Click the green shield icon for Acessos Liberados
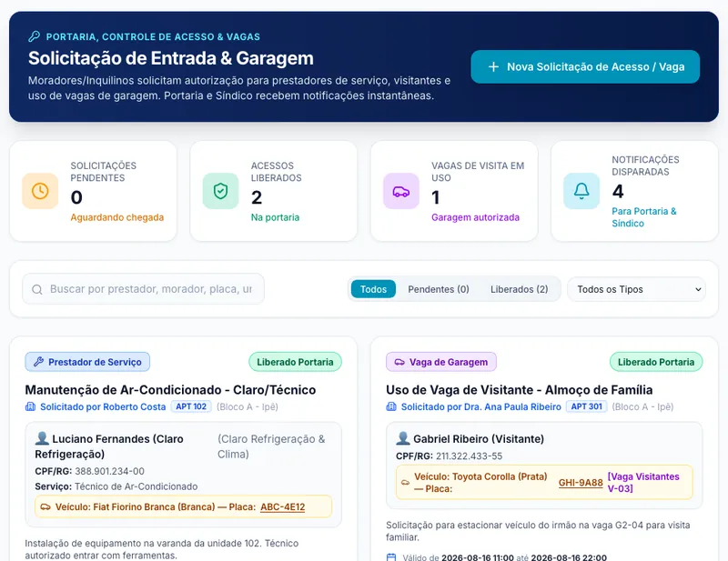 220,191
